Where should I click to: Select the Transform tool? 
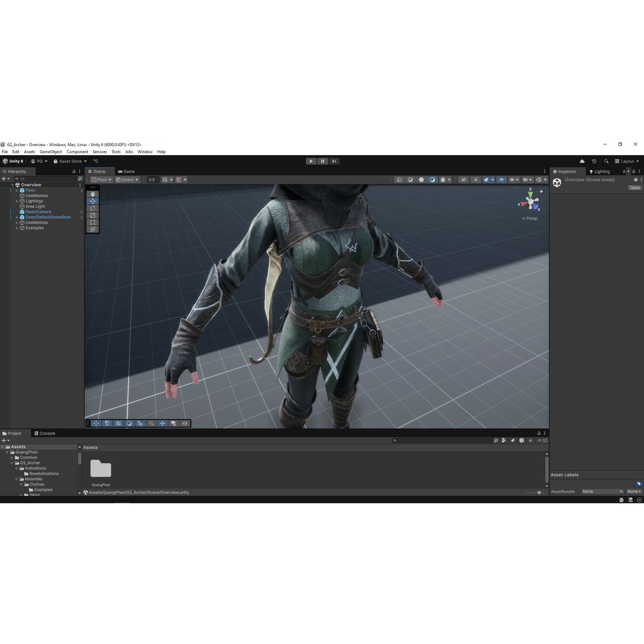point(92,229)
